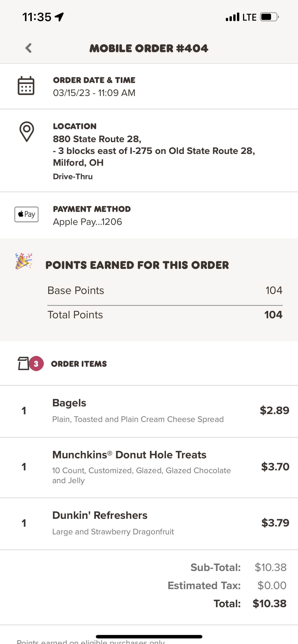Tap the Mobile Order #404 title
The width and height of the screenshot is (298, 644).
[x=149, y=48]
